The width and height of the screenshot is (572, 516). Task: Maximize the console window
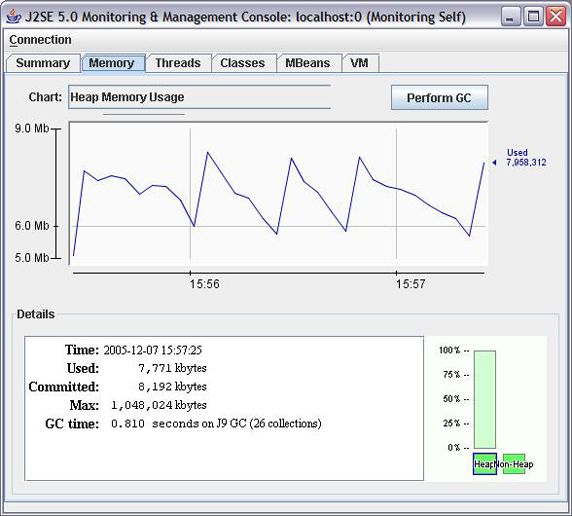point(533,16)
